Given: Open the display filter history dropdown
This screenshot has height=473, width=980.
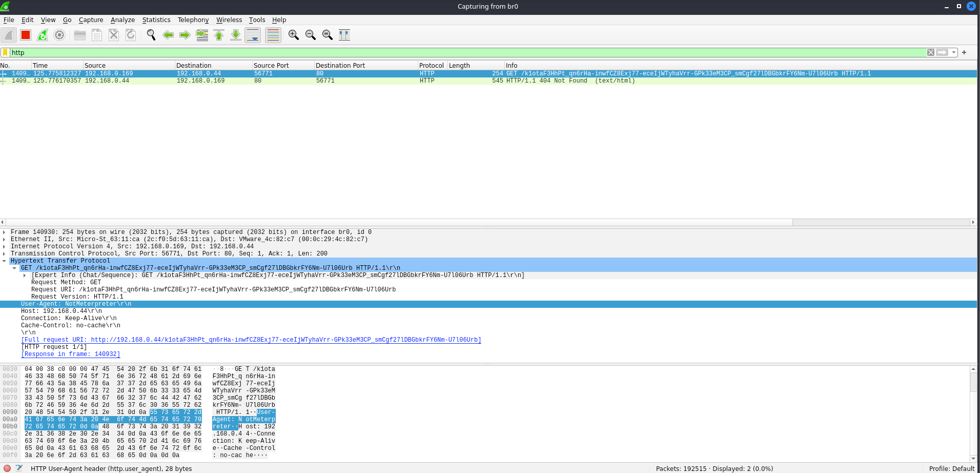Looking at the screenshot, I should click(953, 52).
